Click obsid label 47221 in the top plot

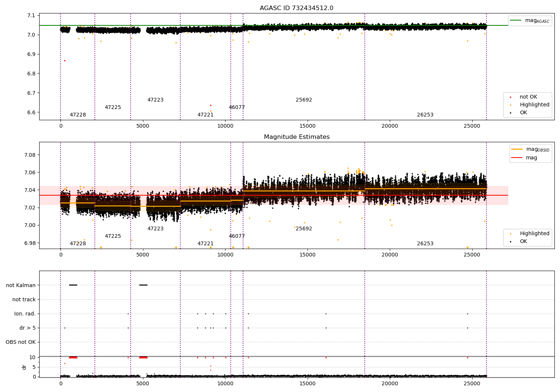pyautogui.click(x=205, y=115)
